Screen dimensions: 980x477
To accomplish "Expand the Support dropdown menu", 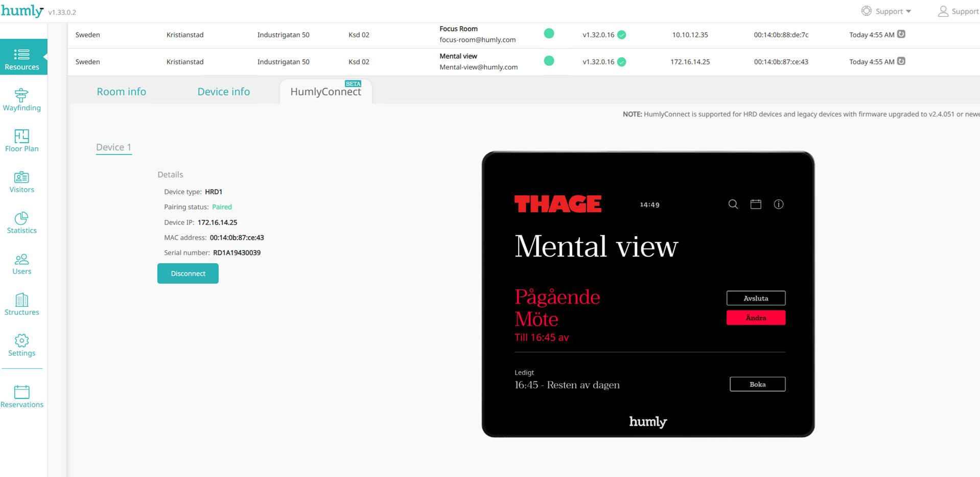I will pyautogui.click(x=886, y=11).
